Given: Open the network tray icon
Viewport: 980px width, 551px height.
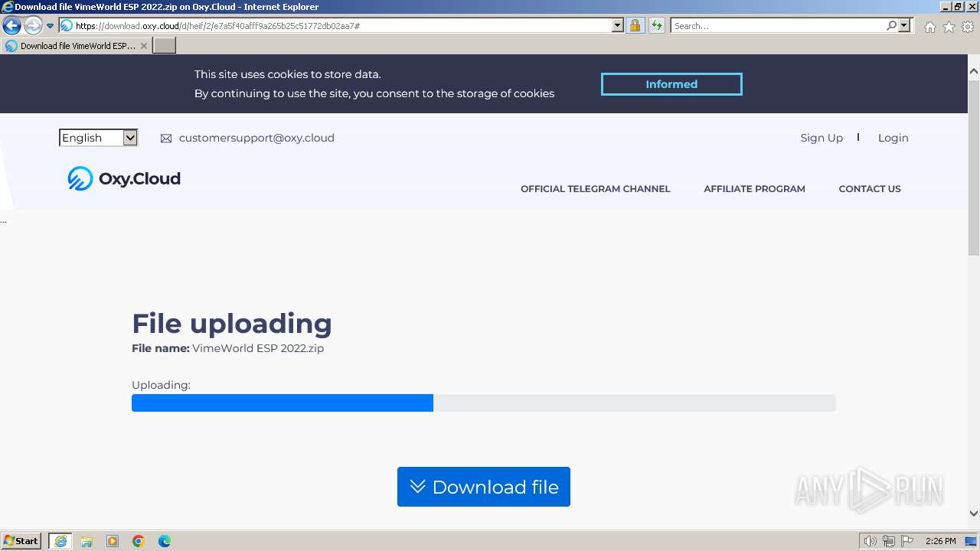Looking at the screenshot, I should [x=889, y=541].
